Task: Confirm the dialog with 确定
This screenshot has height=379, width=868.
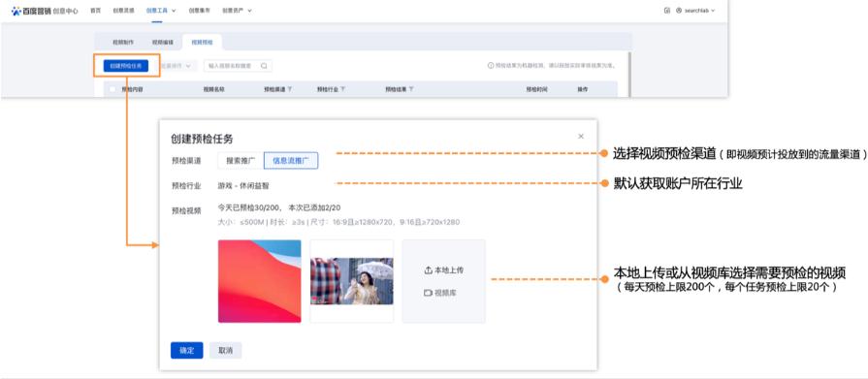Action: coord(186,350)
